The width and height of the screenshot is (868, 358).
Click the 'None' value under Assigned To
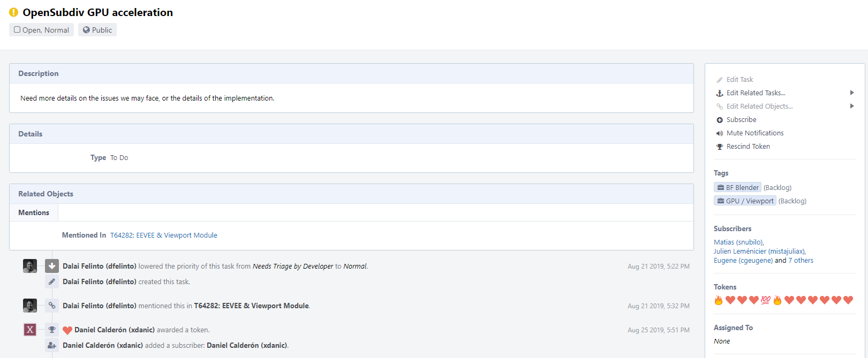click(x=722, y=341)
